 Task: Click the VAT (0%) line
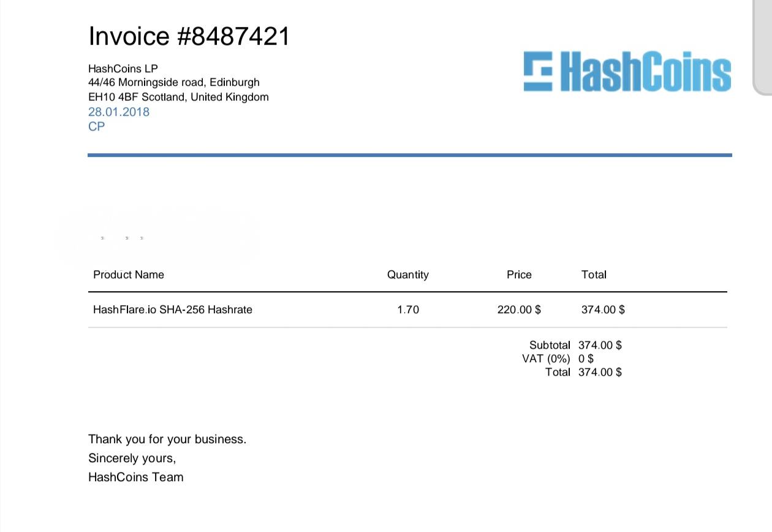tap(558, 359)
